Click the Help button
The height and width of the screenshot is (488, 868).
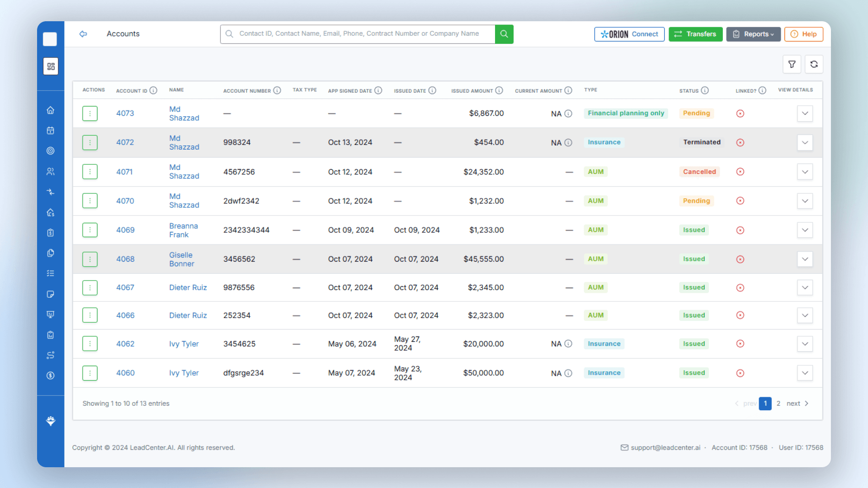click(804, 34)
